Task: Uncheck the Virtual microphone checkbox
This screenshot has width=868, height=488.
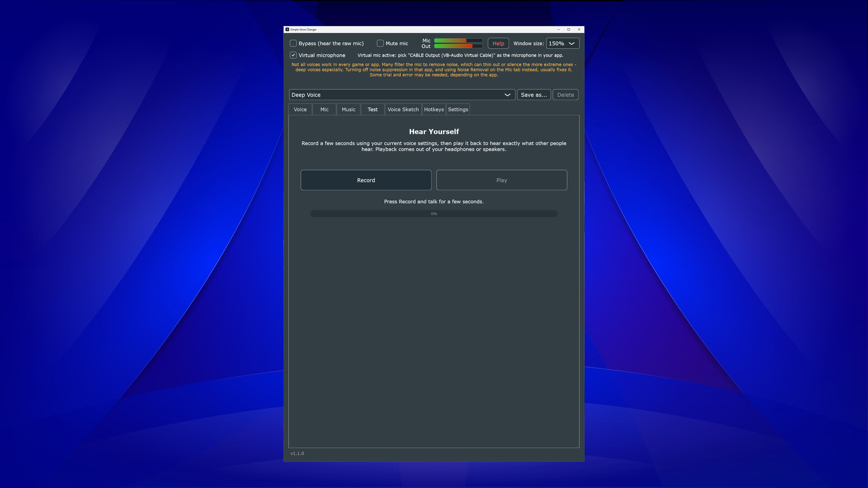Action: pyautogui.click(x=293, y=55)
